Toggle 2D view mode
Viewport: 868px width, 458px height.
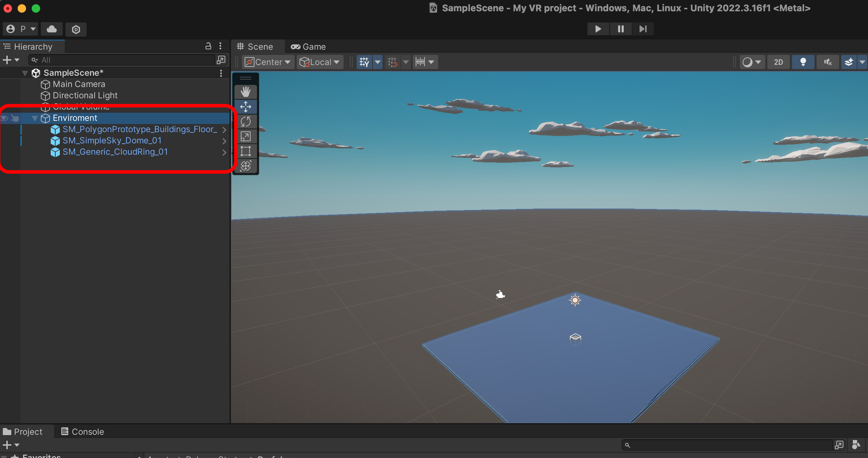click(778, 62)
